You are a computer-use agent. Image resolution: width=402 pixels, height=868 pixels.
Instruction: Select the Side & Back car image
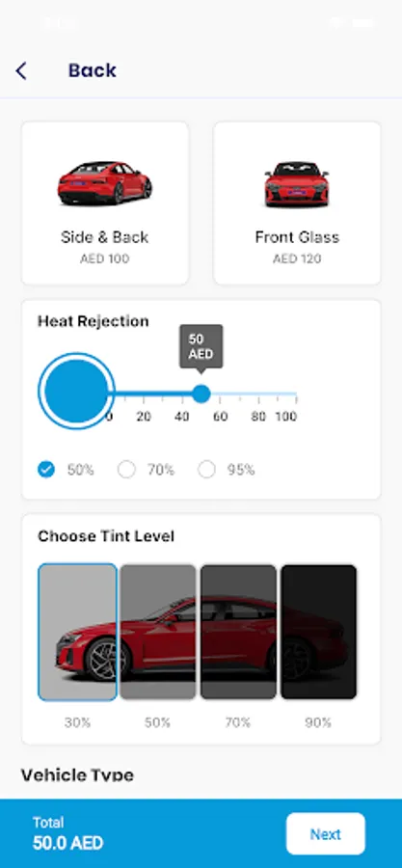(x=104, y=183)
